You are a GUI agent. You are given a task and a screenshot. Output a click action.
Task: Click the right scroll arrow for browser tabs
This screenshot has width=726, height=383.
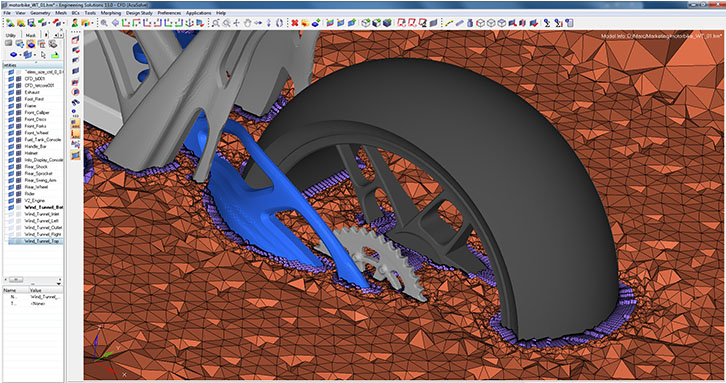(x=61, y=35)
